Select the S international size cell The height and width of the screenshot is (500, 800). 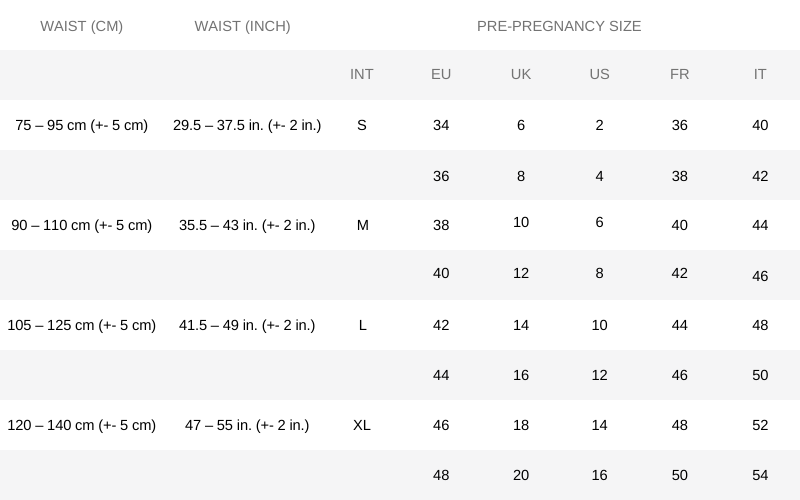362,125
